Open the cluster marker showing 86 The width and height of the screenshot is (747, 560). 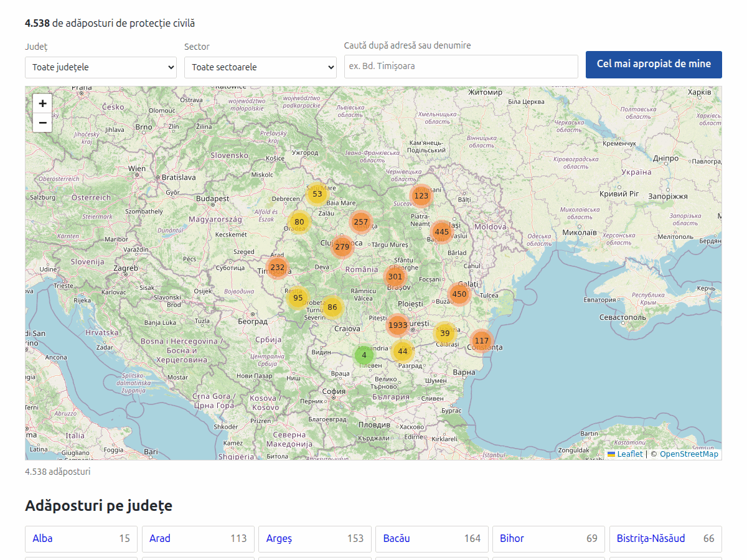(x=332, y=307)
